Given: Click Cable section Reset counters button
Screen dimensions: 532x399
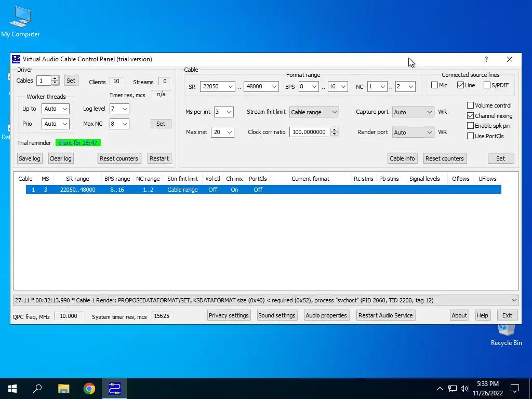Looking at the screenshot, I should 445,158.
